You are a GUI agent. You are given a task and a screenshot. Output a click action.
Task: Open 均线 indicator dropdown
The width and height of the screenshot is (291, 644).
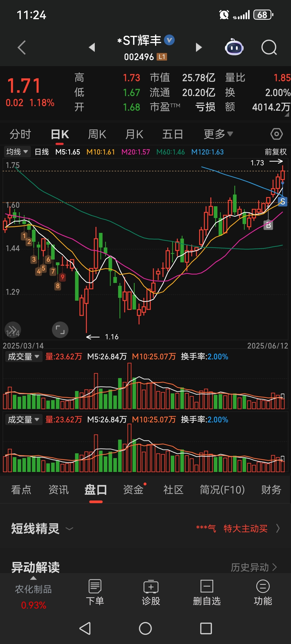click(x=17, y=152)
